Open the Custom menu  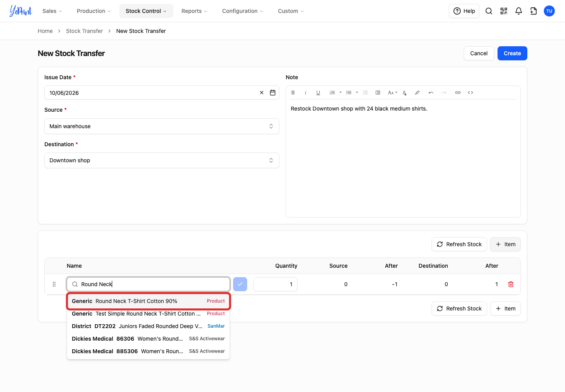(291, 11)
